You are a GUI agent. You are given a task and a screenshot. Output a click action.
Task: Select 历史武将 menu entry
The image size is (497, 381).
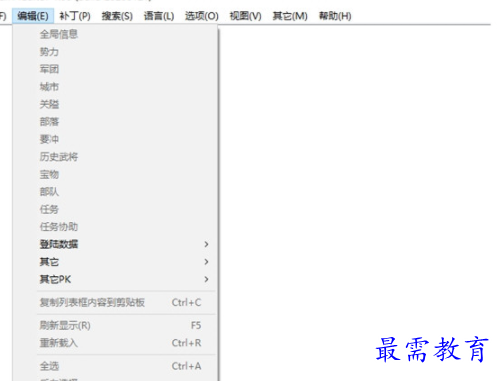[115, 157]
